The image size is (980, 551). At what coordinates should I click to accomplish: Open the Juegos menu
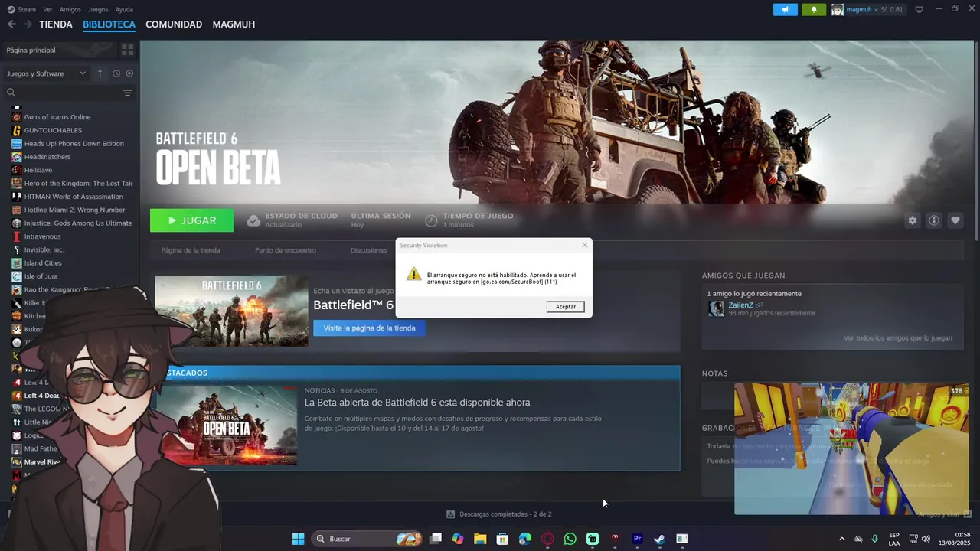click(x=98, y=9)
